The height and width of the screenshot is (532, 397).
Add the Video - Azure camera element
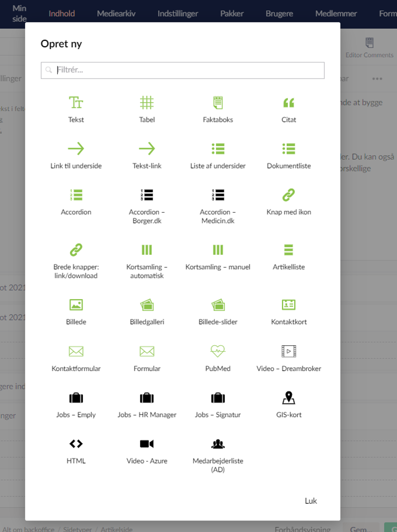click(x=147, y=444)
